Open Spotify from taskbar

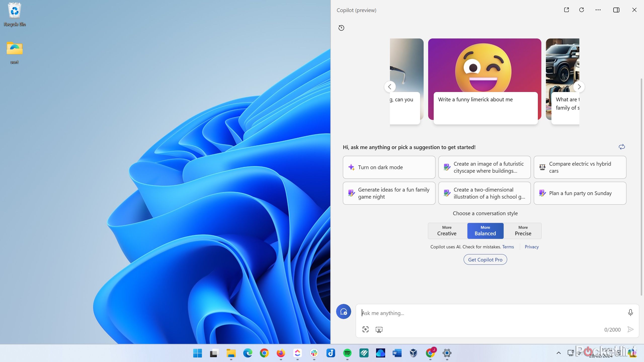click(x=347, y=353)
